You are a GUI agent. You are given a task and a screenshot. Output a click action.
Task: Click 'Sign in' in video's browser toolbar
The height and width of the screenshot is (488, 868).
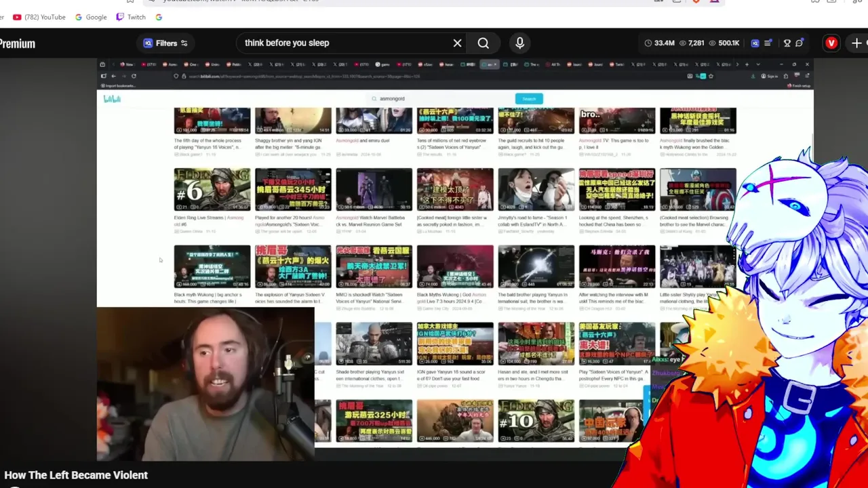pyautogui.click(x=770, y=76)
